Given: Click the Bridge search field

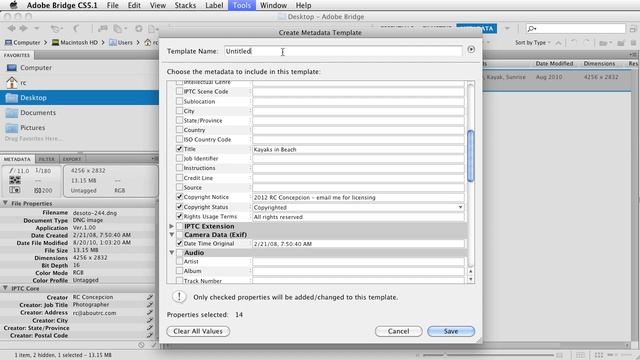Looking at the screenshot, I should pos(576,29).
